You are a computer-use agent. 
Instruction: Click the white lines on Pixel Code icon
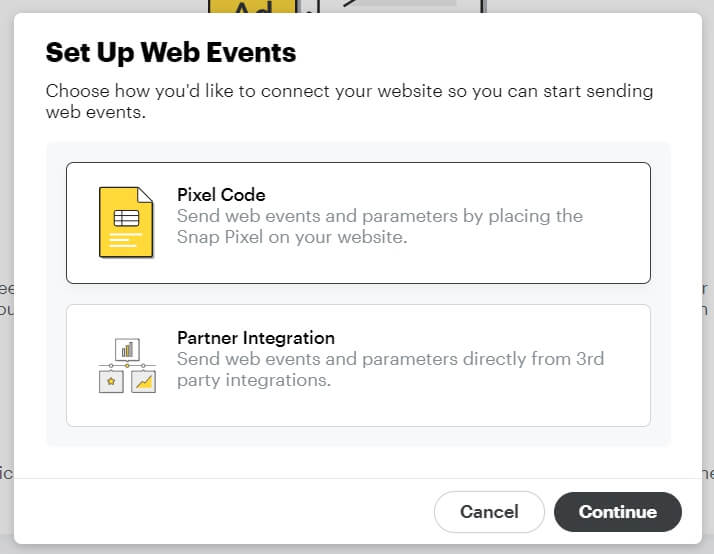125,240
